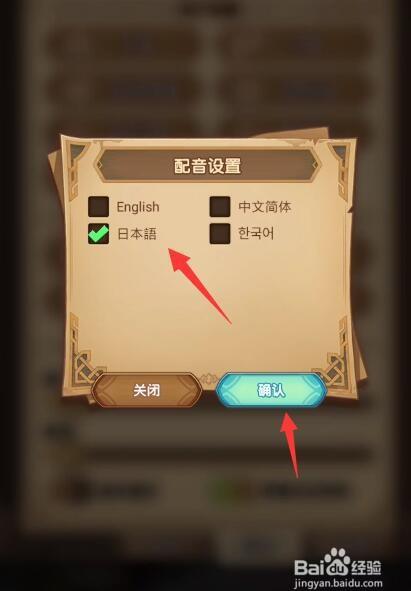The width and height of the screenshot is (411, 591).
Task: Select the 한국어 checkbox
Action: tap(220, 234)
